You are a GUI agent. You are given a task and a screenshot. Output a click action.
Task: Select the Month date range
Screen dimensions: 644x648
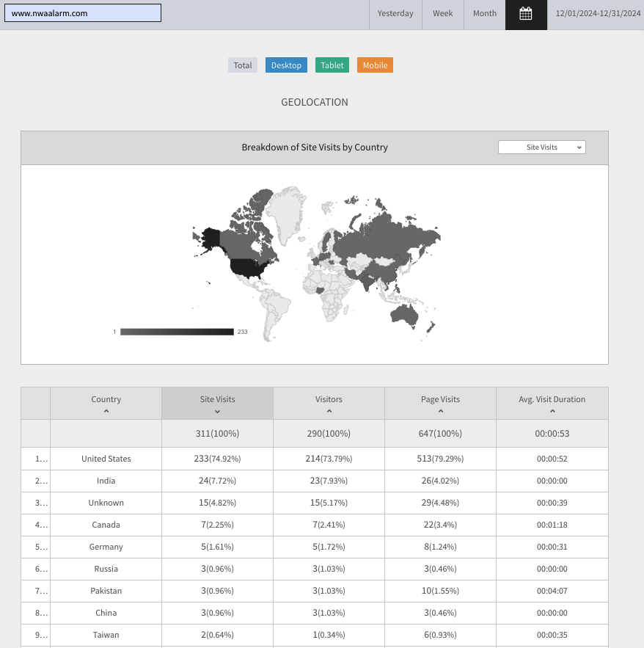point(484,13)
